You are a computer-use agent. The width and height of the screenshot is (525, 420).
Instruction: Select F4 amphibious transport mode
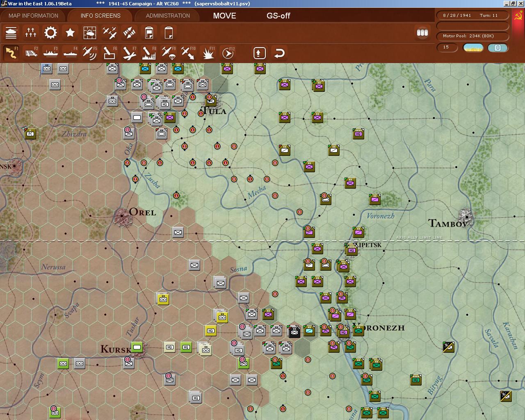click(70, 53)
